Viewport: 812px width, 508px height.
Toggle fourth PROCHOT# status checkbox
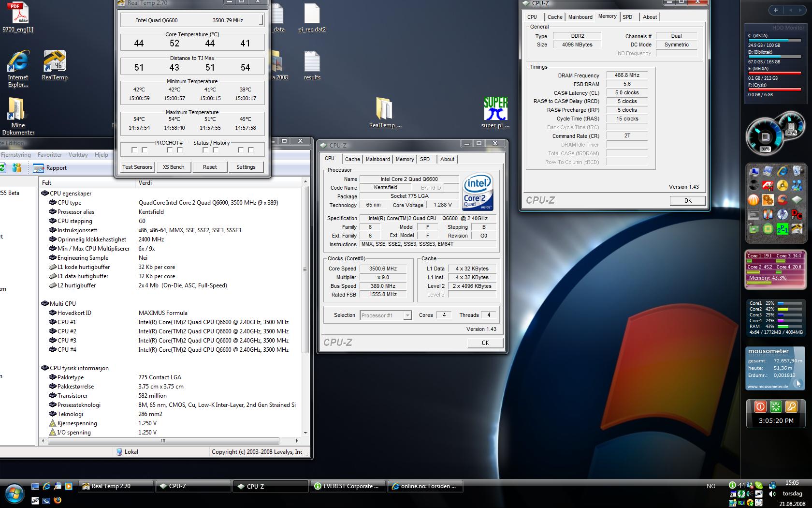click(180, 150)
